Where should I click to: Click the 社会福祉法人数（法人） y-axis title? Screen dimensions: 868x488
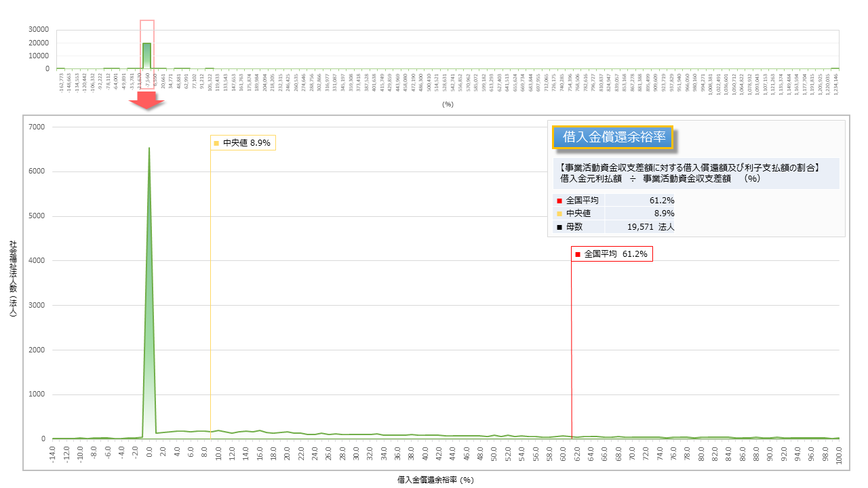click(13, 281)
